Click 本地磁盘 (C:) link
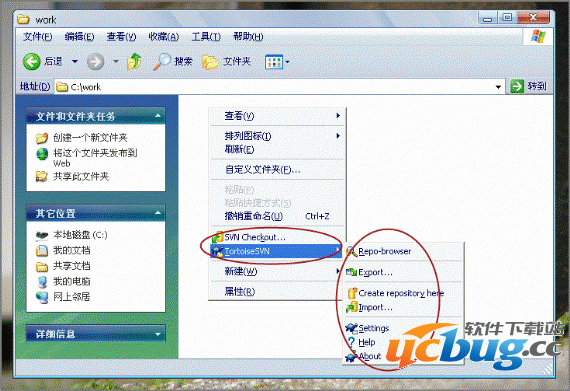 [x=80, y=235]
